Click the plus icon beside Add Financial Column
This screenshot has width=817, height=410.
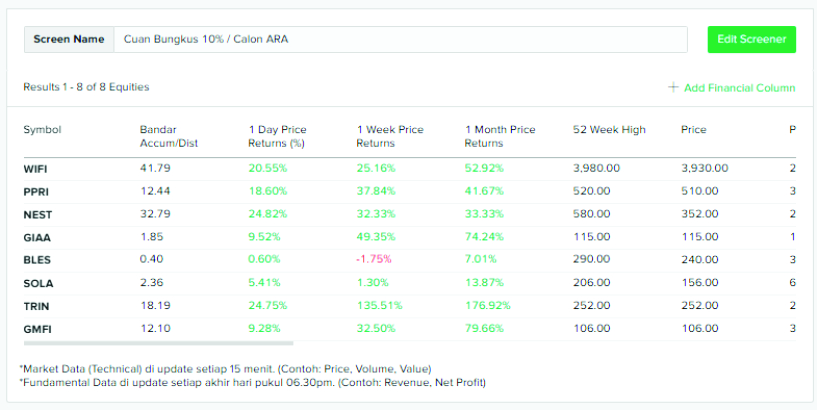click(673, 88)
